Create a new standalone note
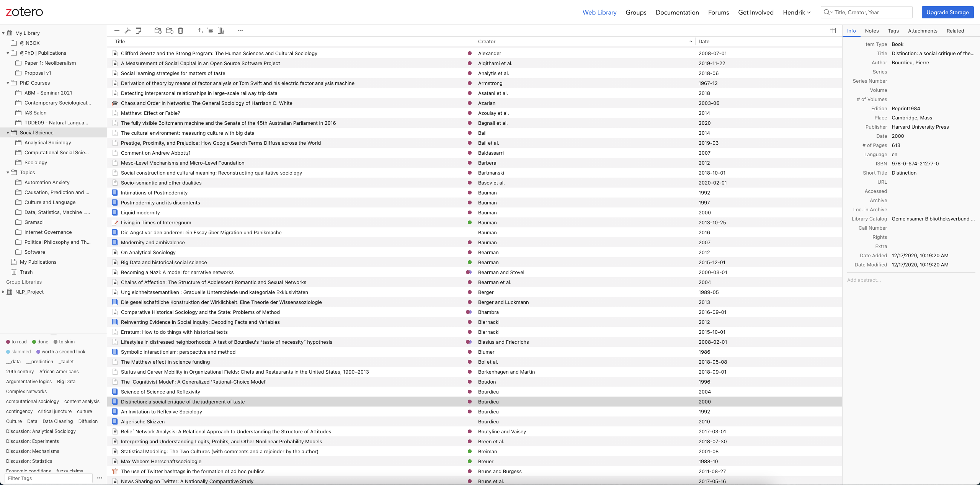Screen dimensions: 980x485 tap(139, 31)
